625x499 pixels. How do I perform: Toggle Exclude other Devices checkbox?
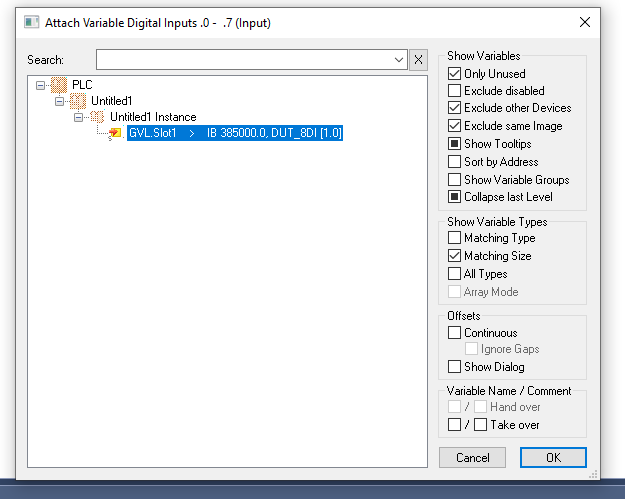pos(454,108)
